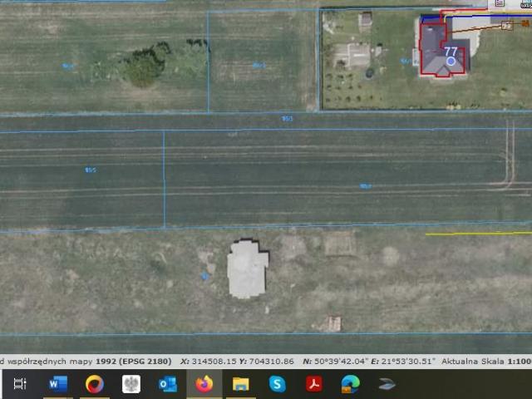This screenshot has height=399, width=532.
Task: Launch Skype from the taskbar
Action: [277, 384]
